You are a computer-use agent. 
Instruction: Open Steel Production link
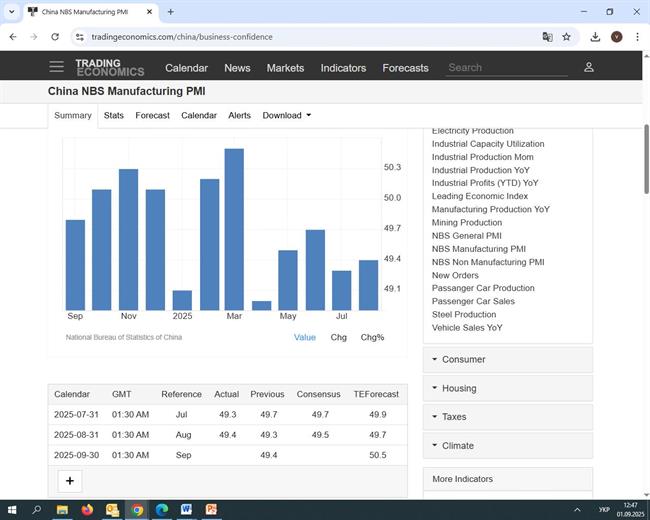click(x=464, y=314)
